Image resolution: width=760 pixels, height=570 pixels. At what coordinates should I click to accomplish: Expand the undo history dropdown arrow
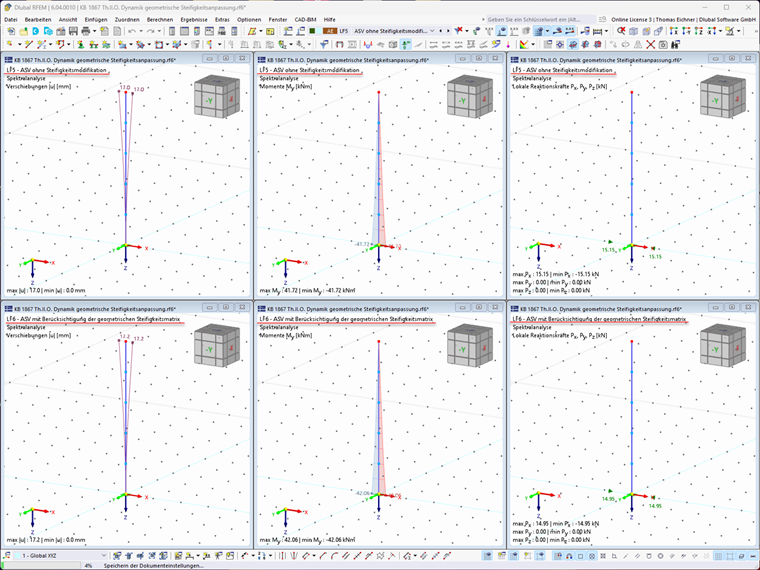tap(141, 31)
